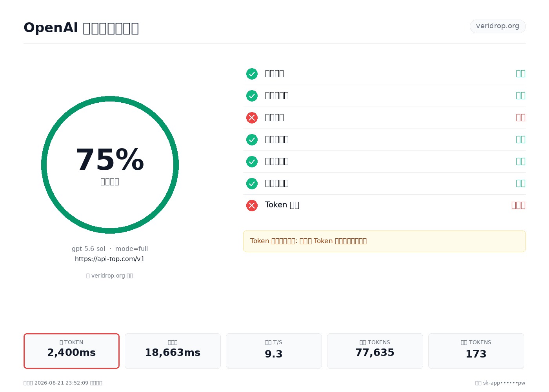Click the 75% circular score gauge
The image size is (549, 392).
110,165
